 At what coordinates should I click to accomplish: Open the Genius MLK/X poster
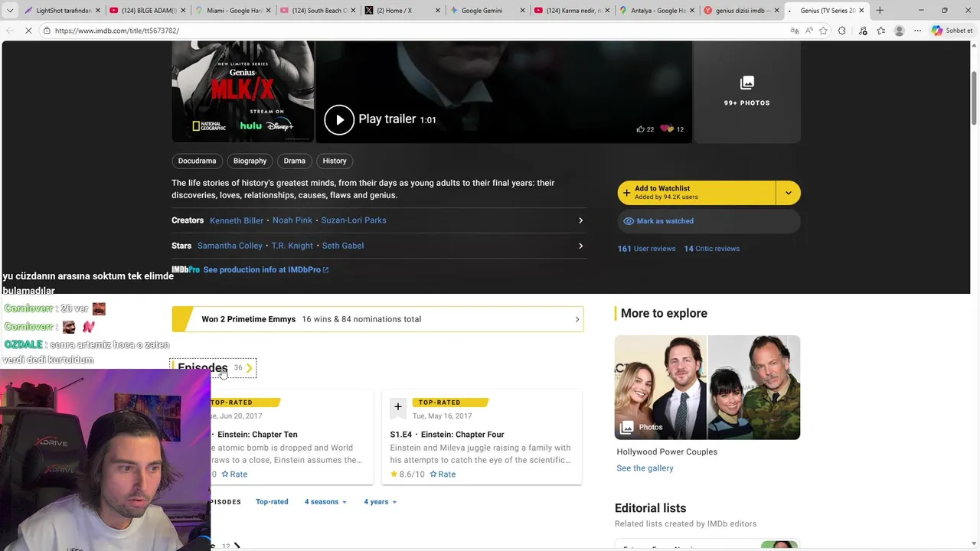point(243,92)
